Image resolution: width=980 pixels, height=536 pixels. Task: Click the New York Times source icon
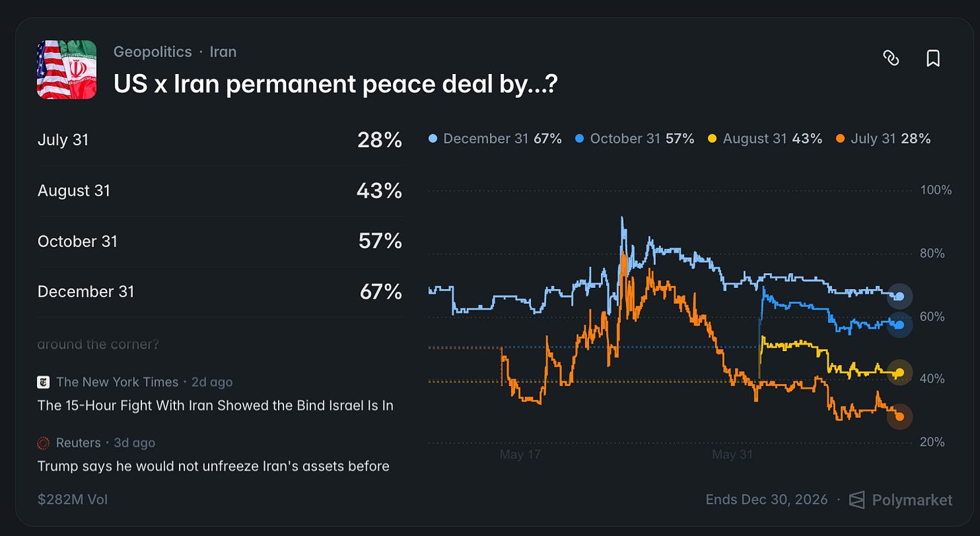pyautogui.click(x=43, y=382)
